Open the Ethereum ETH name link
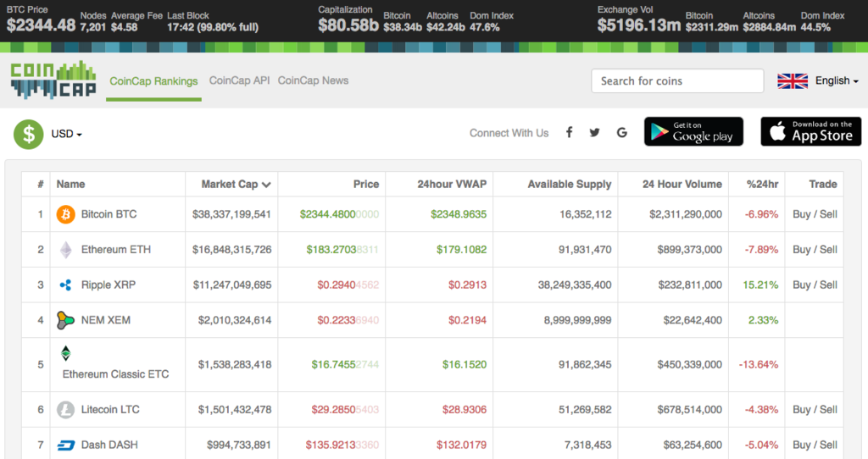This screenshot has width=868, height=459. click(x=115, y=250)
